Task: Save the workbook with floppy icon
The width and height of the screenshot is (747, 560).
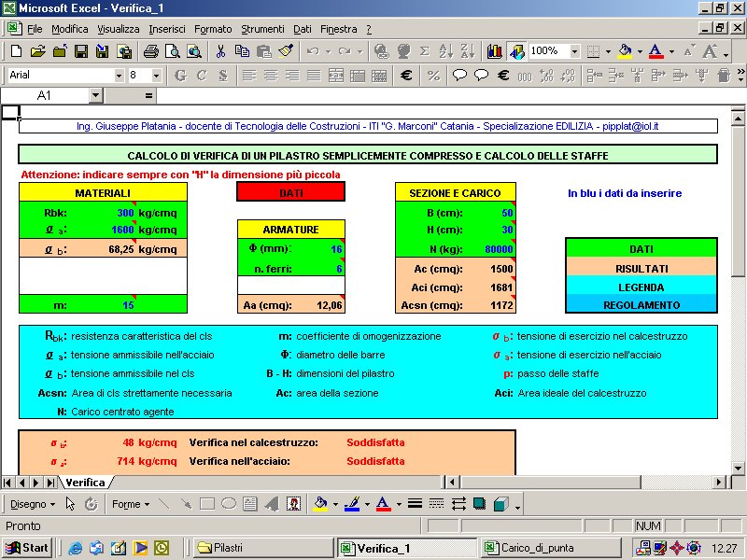Action: point(81,51)
